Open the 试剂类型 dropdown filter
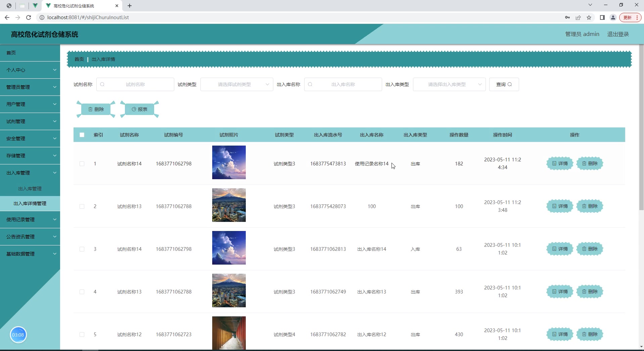Viewport: 644px width, 351px height. (237, 84)
